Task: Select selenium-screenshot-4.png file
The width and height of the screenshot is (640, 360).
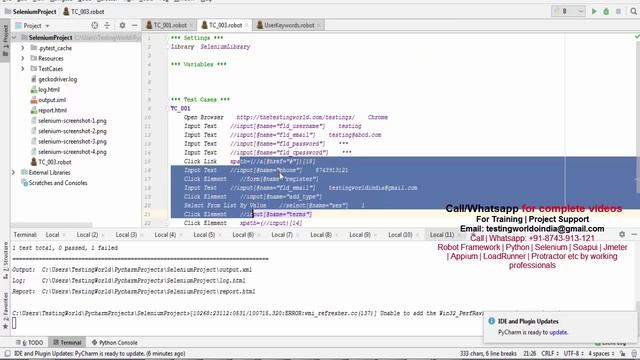Action: (72, 152)
